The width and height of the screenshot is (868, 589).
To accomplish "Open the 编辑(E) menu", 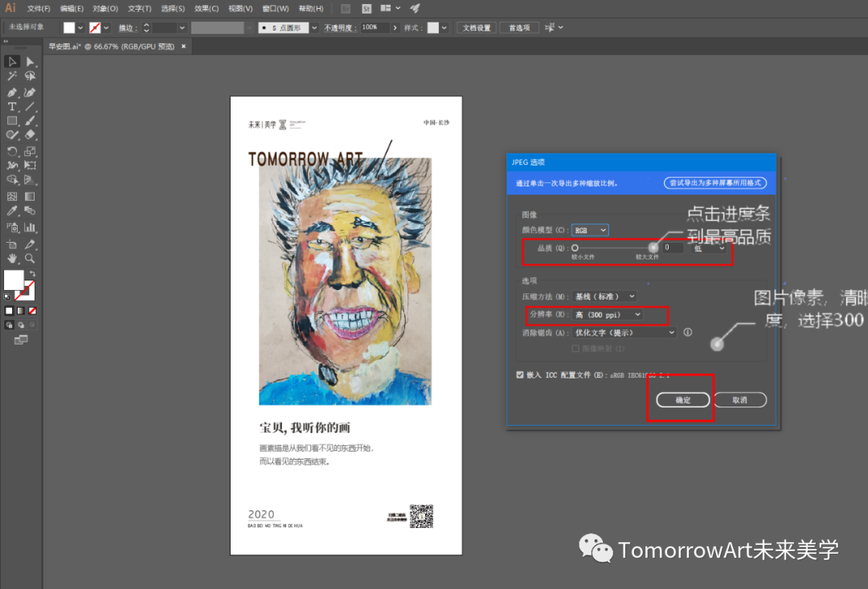I will pos(72,9).
